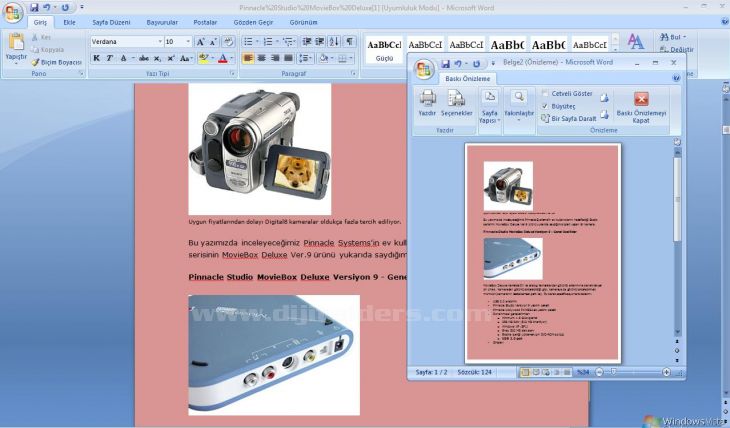
Task: Expand the Yazı Tipi dialog launcher
Action: click(232, 74)
